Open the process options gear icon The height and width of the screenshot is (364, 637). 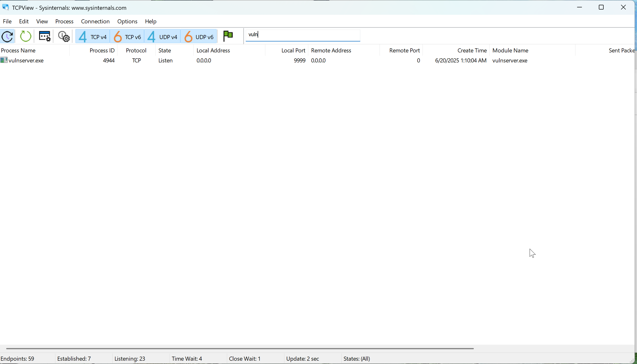(44, 36)
